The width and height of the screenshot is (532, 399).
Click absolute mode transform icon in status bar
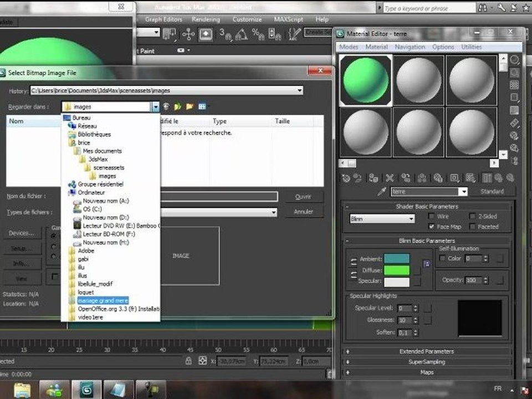203,361
